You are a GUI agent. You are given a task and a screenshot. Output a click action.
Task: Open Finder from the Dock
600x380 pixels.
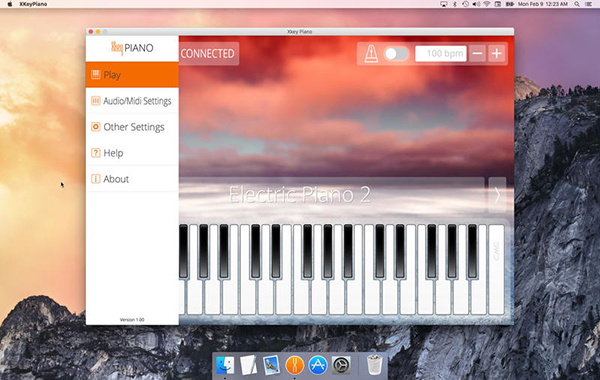click(225, 365)
